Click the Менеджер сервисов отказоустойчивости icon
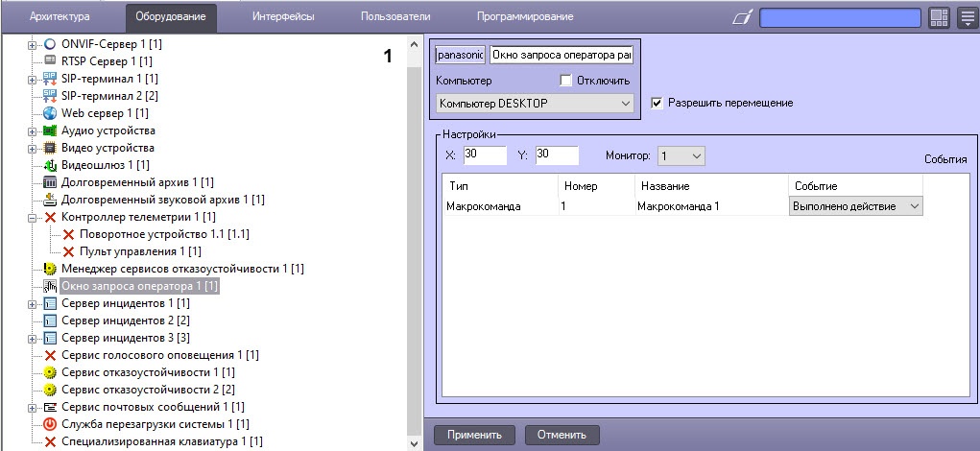Screen dimensions: 980x451 point(51,269)
